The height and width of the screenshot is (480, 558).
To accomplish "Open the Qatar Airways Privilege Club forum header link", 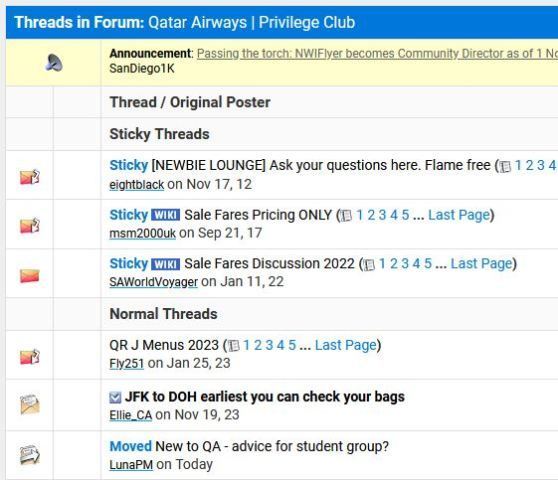I will coord(252,22).
